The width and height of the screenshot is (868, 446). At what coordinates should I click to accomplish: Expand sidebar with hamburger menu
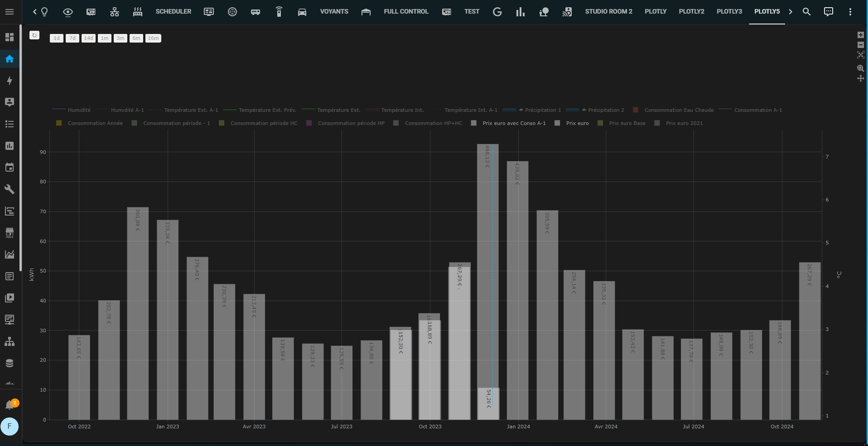pyautogui.click(x=10, y=12)
